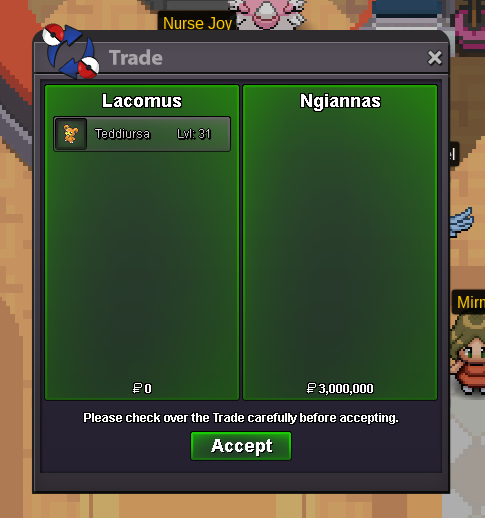Click the Chansey sprite behind window

[267, 13]
